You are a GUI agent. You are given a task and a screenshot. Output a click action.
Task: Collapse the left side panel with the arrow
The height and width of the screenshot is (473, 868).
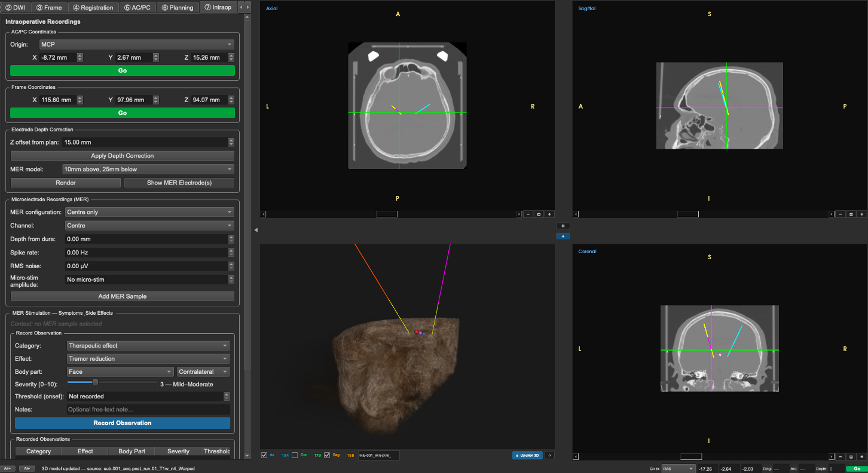tap(256, 230)
